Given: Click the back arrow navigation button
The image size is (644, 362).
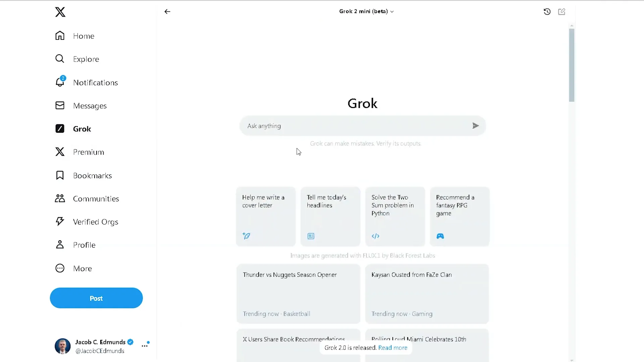Looking at the screenshot, I should [167, 11].
